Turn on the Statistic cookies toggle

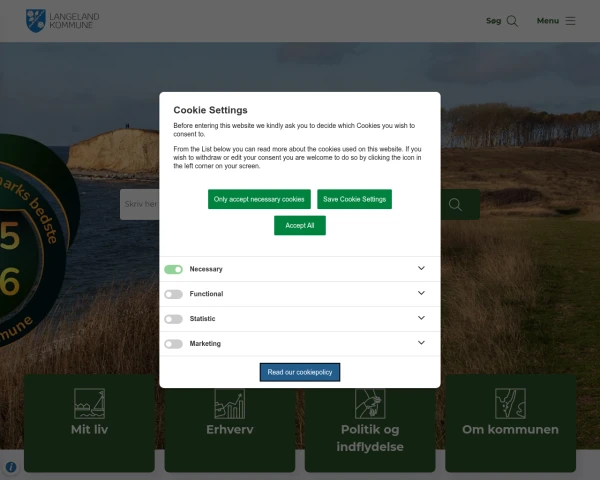tap(174, 319)
